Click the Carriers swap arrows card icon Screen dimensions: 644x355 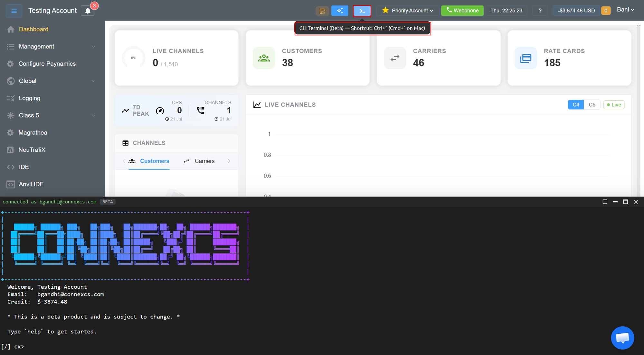tap(395, 58)
